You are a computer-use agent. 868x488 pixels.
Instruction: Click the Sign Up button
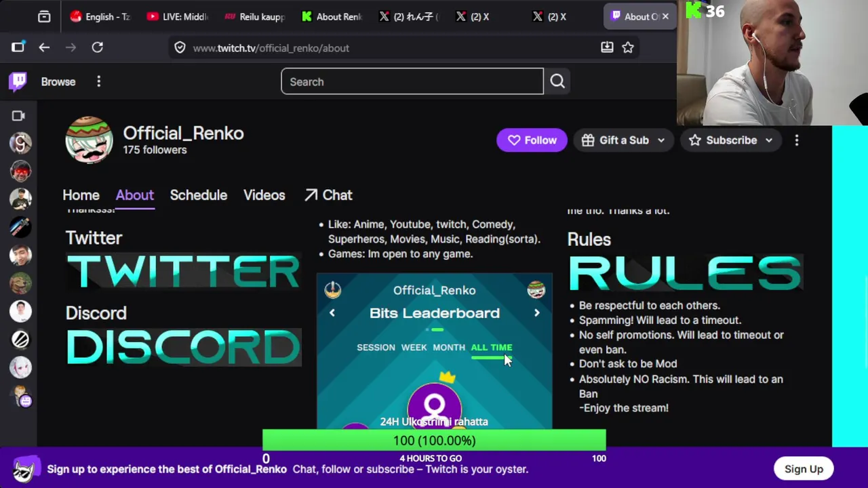pos(804,469)
